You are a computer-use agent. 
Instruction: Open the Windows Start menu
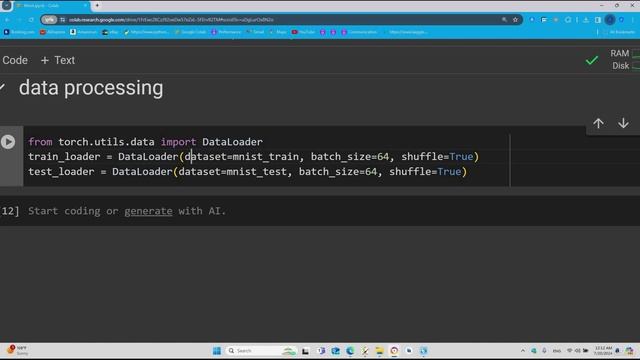tap(217, 351)
